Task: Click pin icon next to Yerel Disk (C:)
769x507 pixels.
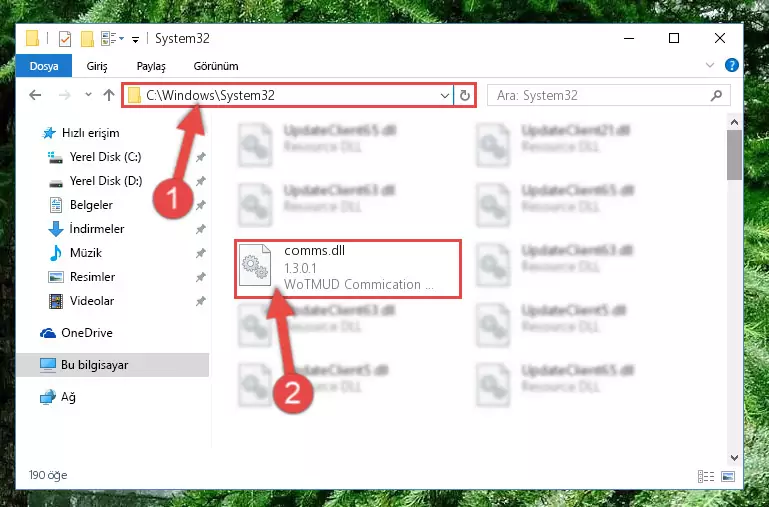Action: click(x=201, y=157)
